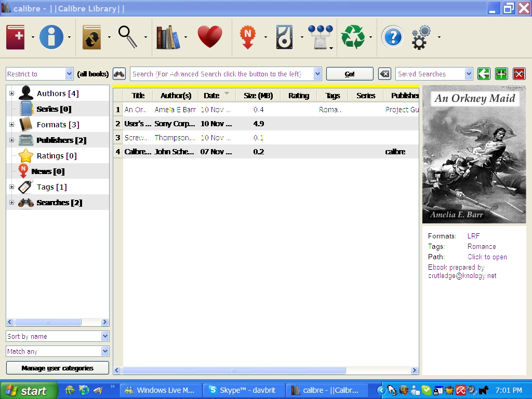Click the green plus save search icon
532x399 pixels.
501,74
